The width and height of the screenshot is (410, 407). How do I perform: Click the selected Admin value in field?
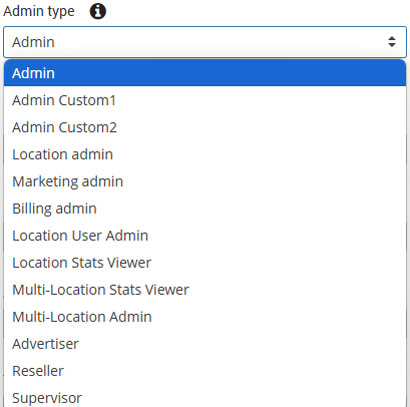pyautogui.click(x=33, y=42)
